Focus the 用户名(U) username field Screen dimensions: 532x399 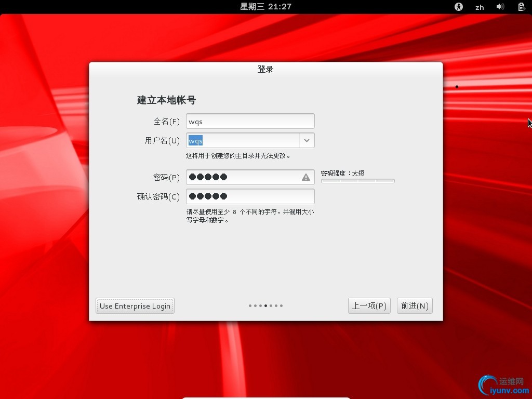243,140
